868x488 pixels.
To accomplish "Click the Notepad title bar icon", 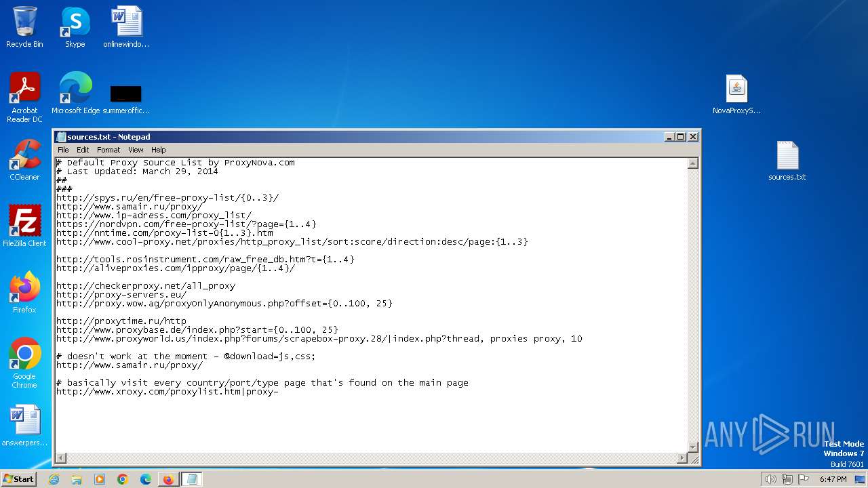I will tap(61, 137).
